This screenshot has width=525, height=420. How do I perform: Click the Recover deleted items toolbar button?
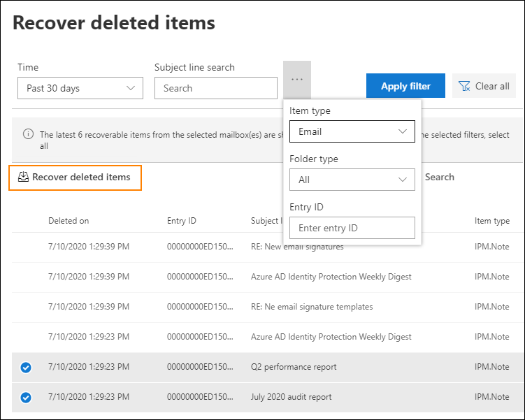tap(75, 178)
